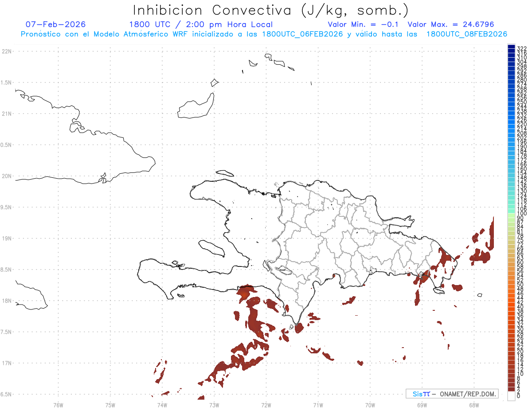Click the '76W' longitude label

[x=58, y=404]
